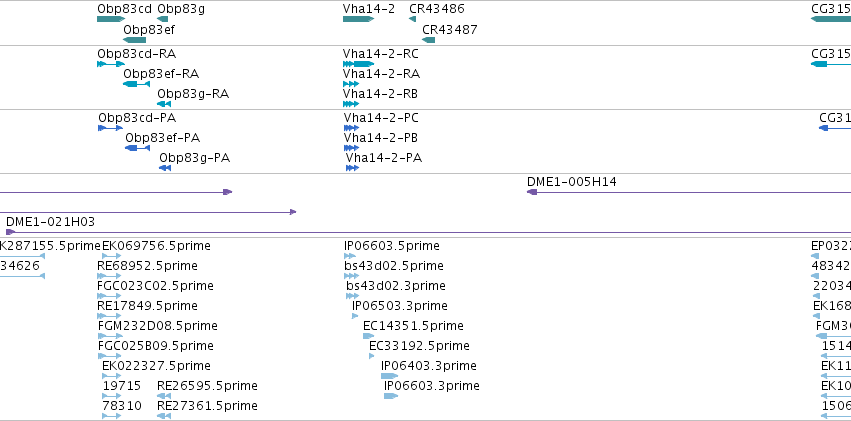Image resolution: width=851 pixels, height=421 pixels.
Task: Click the DME1-005H14 BAC arrowhead
Action: (532, 192)
